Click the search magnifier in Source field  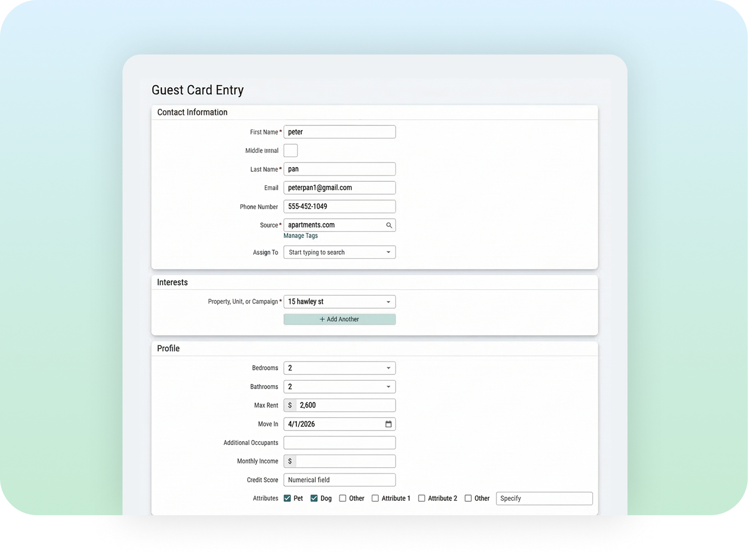(x=389, y=225)
